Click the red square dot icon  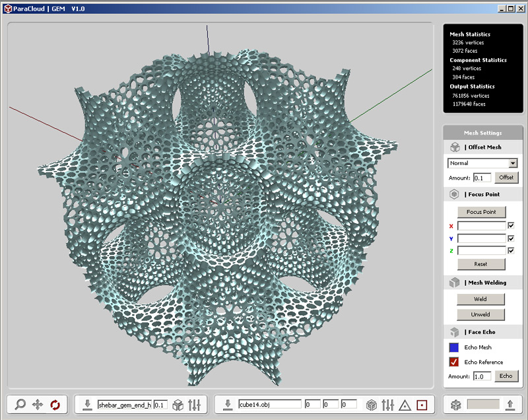422,404
